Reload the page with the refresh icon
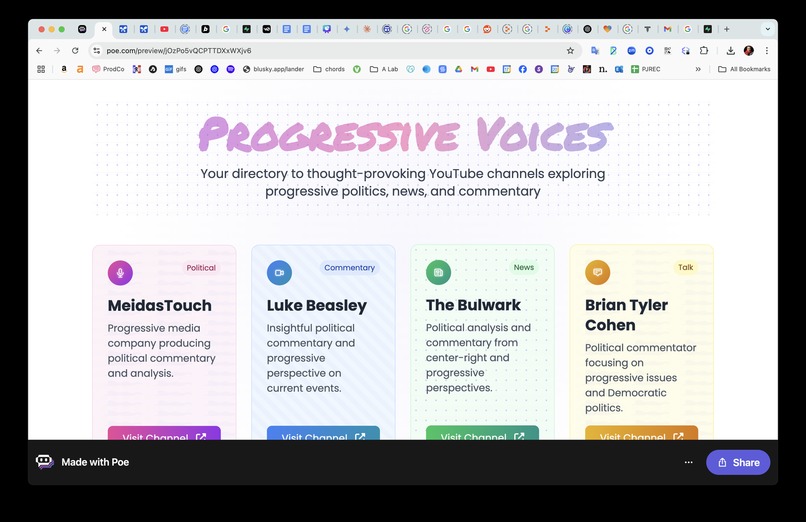 (75, 50)
